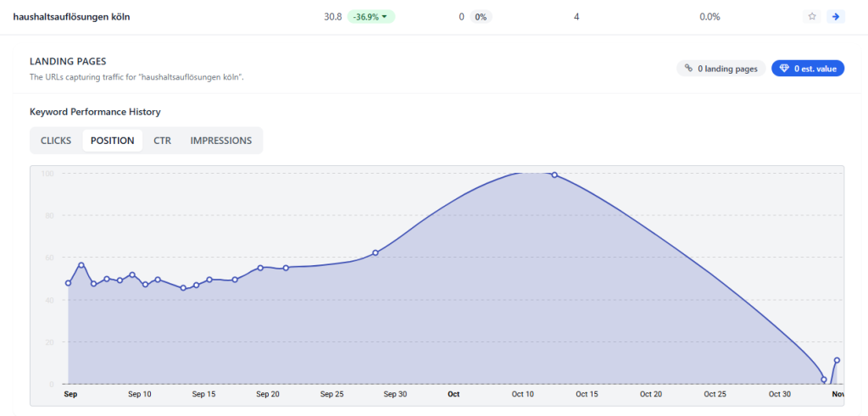Click the data point just before Sep 30
The width and height of the screenshot is (868, 416).
click(x=376, y=252)
